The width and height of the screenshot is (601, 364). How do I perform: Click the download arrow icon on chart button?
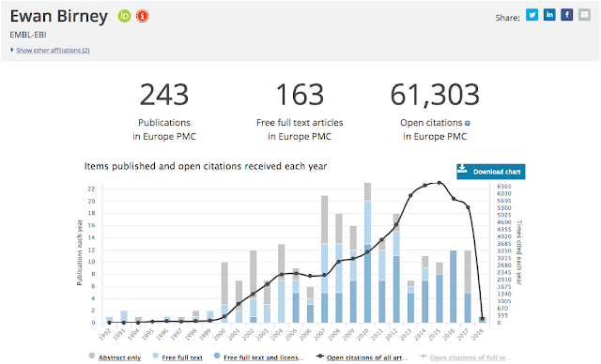pyautogui.click(x=463, y=169)
